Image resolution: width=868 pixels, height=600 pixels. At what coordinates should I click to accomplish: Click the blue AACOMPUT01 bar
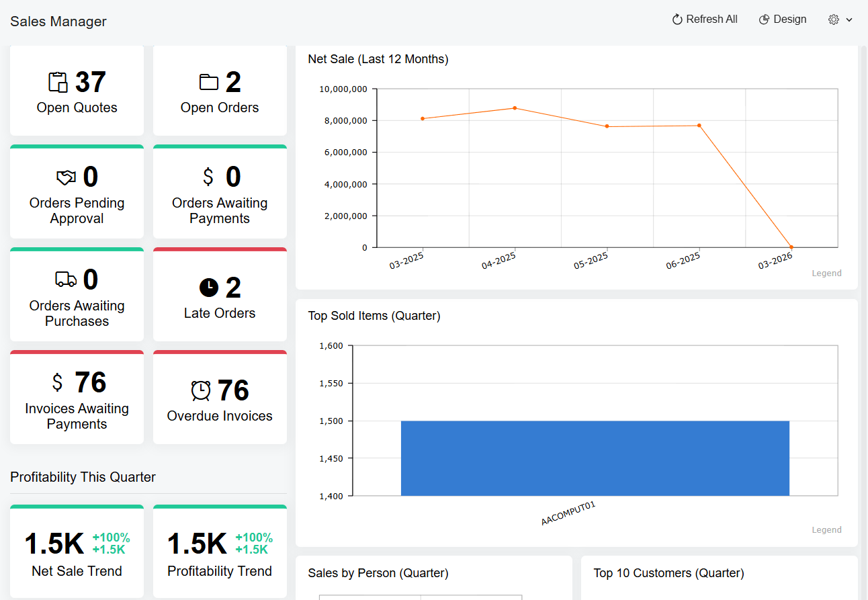[x=595, y=457]
